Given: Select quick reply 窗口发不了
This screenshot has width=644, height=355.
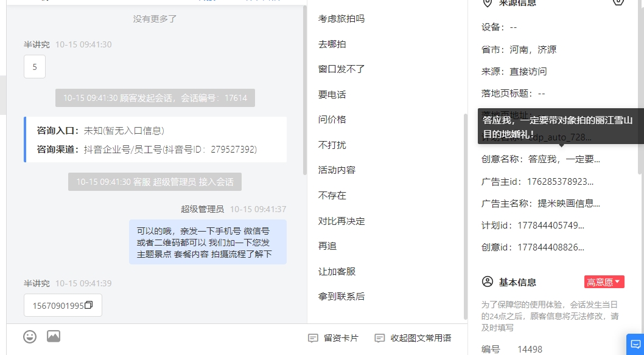Looking at the screenshot, I should pyautogui.click(x=341, y=69).
